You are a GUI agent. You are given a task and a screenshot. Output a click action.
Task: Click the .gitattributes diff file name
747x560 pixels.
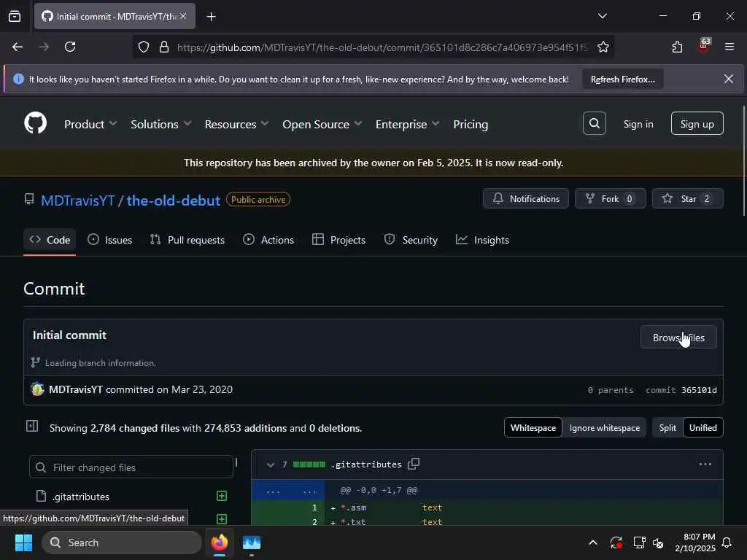tap(366, 464)
